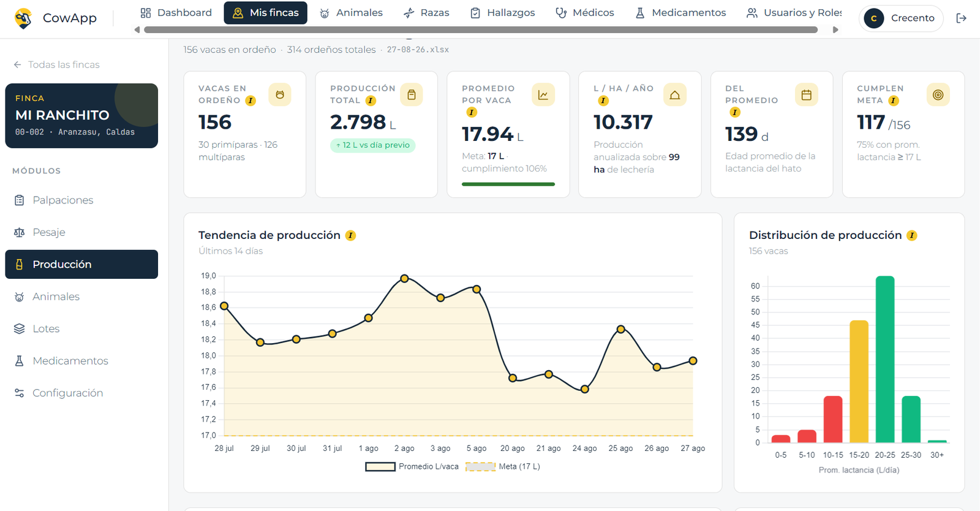Click the MI RANCHITO finca card
Image resolution: width=980 pixels, height=511 pixels.
[x=81, y=116]
